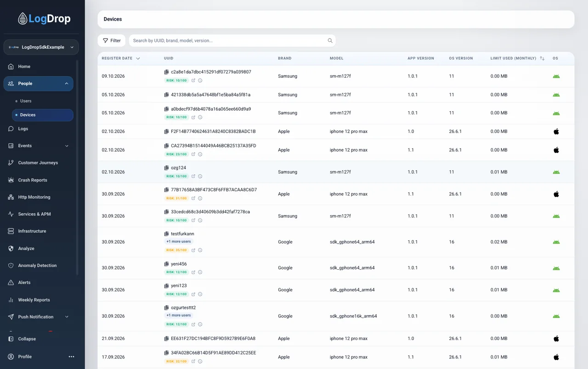The height and width of the screenshot is (369, 588).
Task: Click the Filter button
Action: (112, 40)
